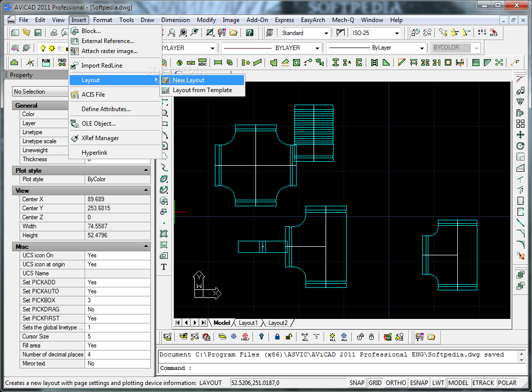Click the ABC spell check icon

point(482,33)
